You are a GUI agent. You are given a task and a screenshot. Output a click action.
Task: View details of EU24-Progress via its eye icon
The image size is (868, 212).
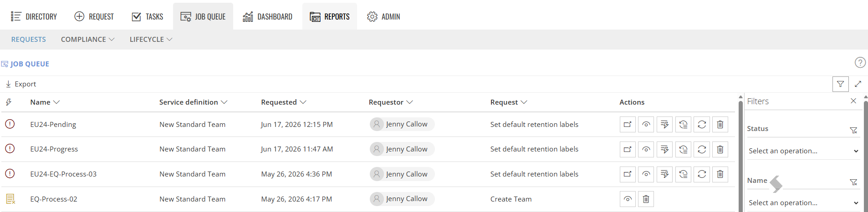point(646,149)
